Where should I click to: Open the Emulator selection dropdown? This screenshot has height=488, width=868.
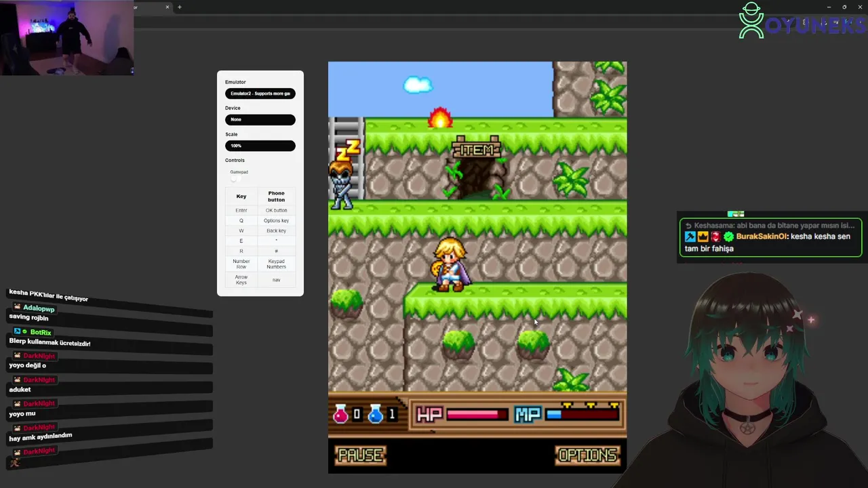point(260,94)
